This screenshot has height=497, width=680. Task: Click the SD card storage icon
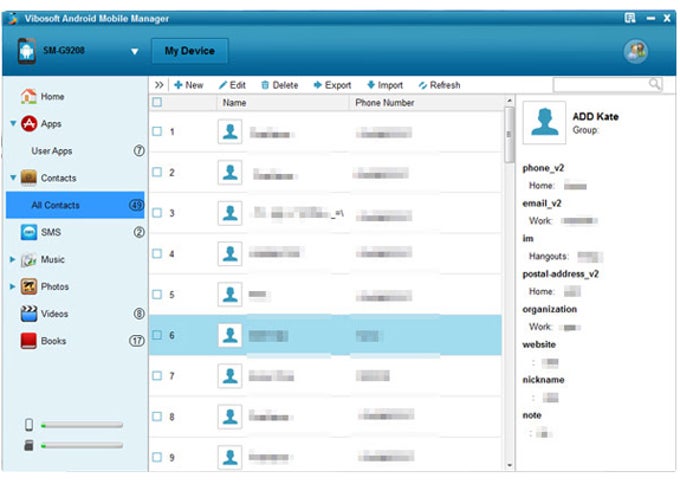click(29, 445)
